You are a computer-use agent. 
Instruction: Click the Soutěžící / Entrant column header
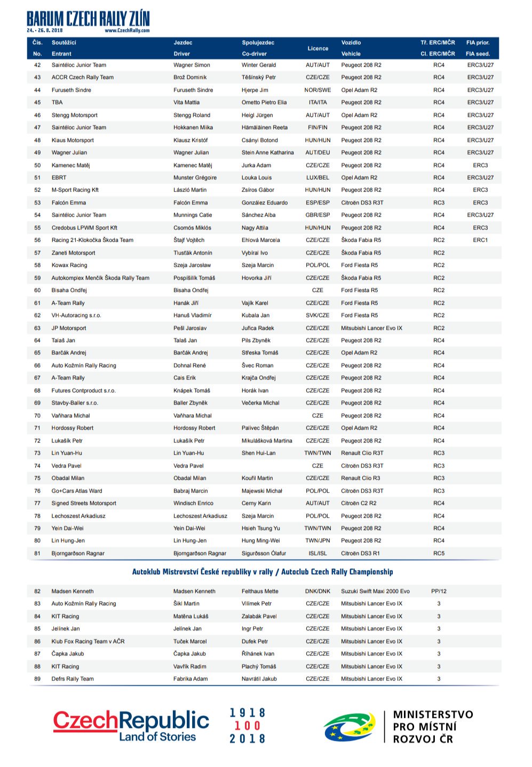(x=64, y=48)
